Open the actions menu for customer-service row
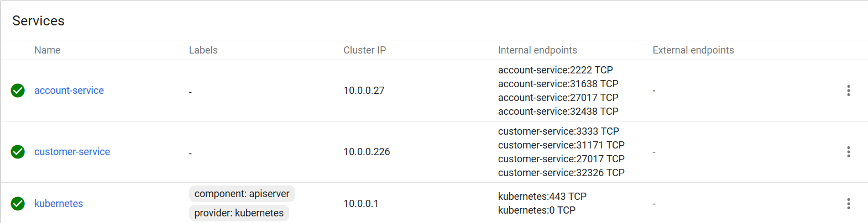Screen dimensions: 868x223 pos(848,152)
